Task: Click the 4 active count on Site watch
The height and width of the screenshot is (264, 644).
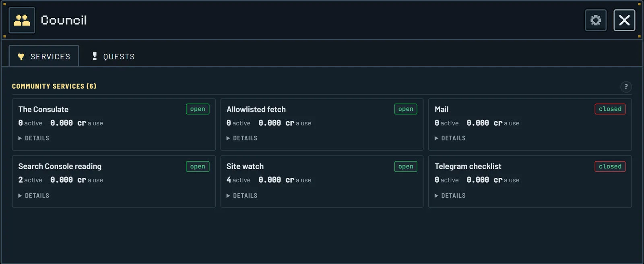Action: click(x=238, y=180)
